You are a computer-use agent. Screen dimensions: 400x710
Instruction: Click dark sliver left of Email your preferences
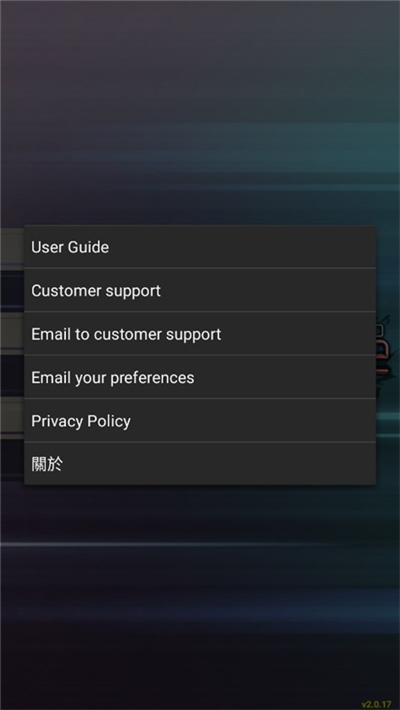(12, 377)
